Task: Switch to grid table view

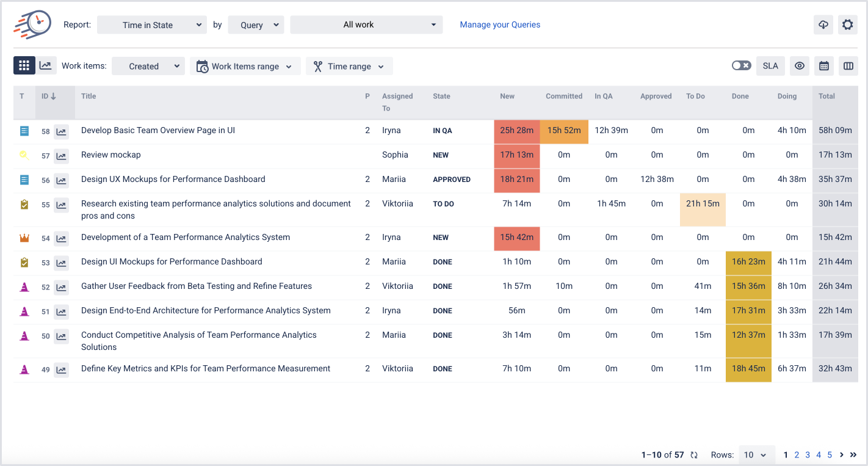Action: pyautogui.click(x=24, y=66)
